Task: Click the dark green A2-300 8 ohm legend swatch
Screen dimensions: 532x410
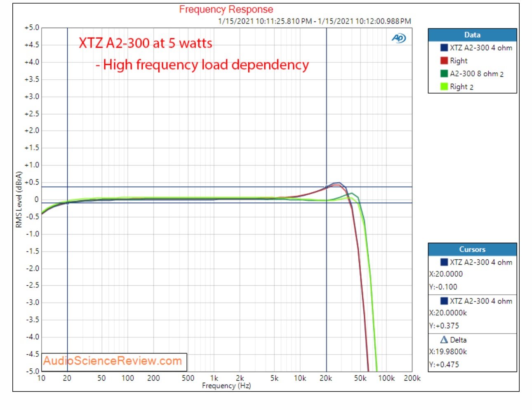Action: point(444,73)
